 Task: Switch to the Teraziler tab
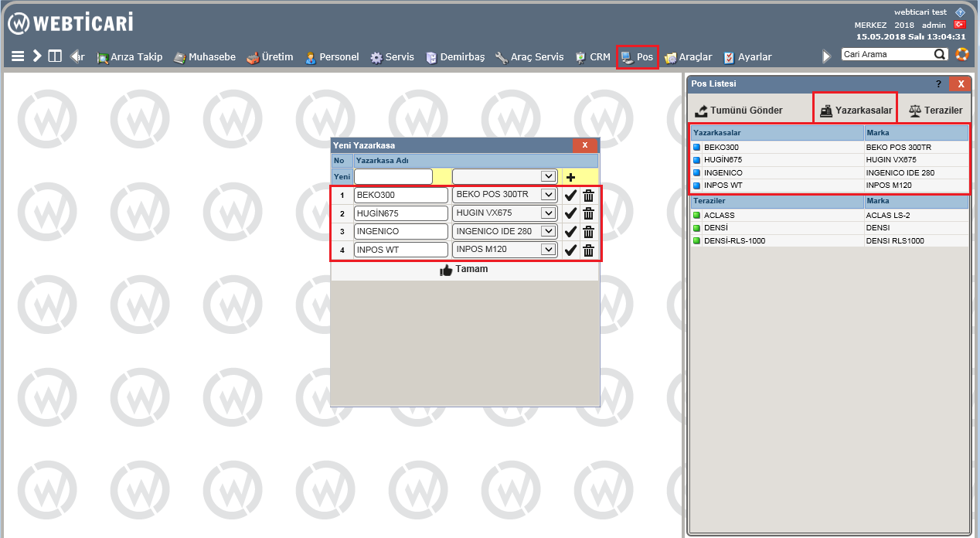935,111
